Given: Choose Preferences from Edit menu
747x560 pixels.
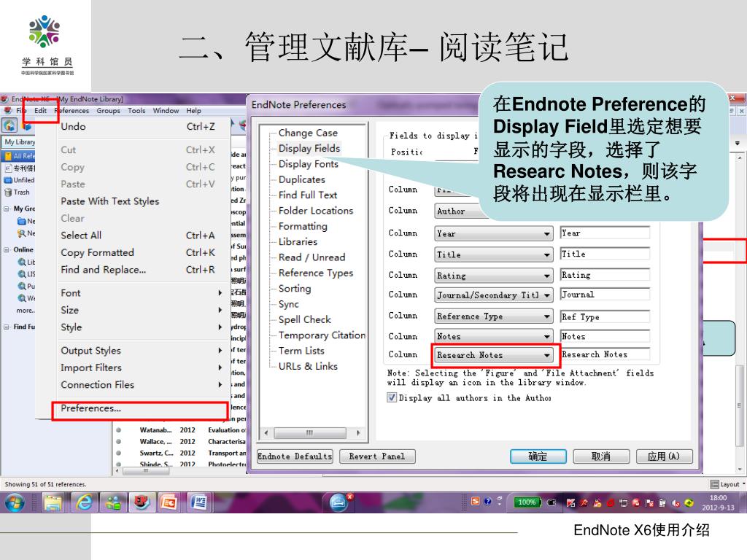Looking at the screenshot, I should [140, 408].
